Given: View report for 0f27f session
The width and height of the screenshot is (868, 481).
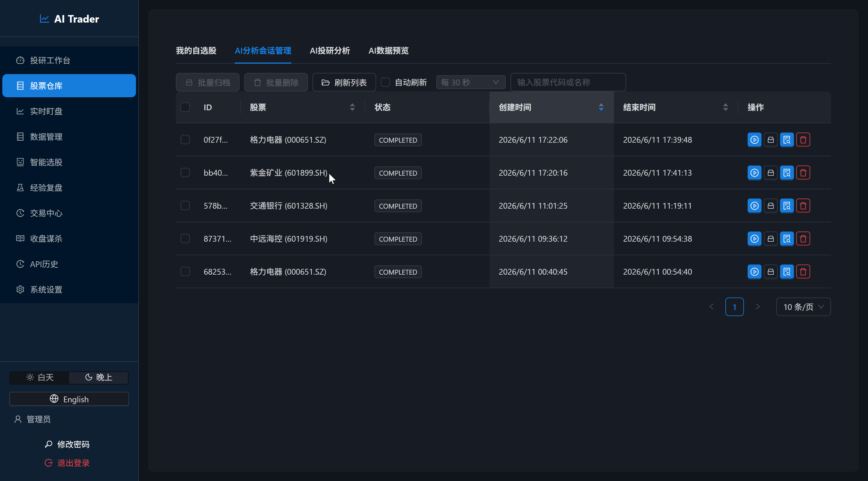Looking at the screenshot, I should (786, 139).
